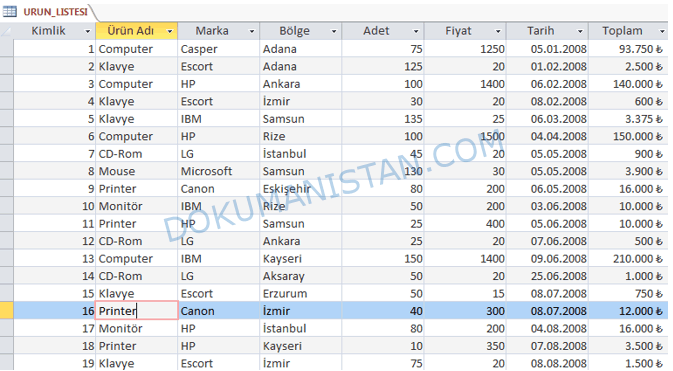673x371 pixels.
Task: Click the Eskişehir cell
Action: tap(300, 189)
